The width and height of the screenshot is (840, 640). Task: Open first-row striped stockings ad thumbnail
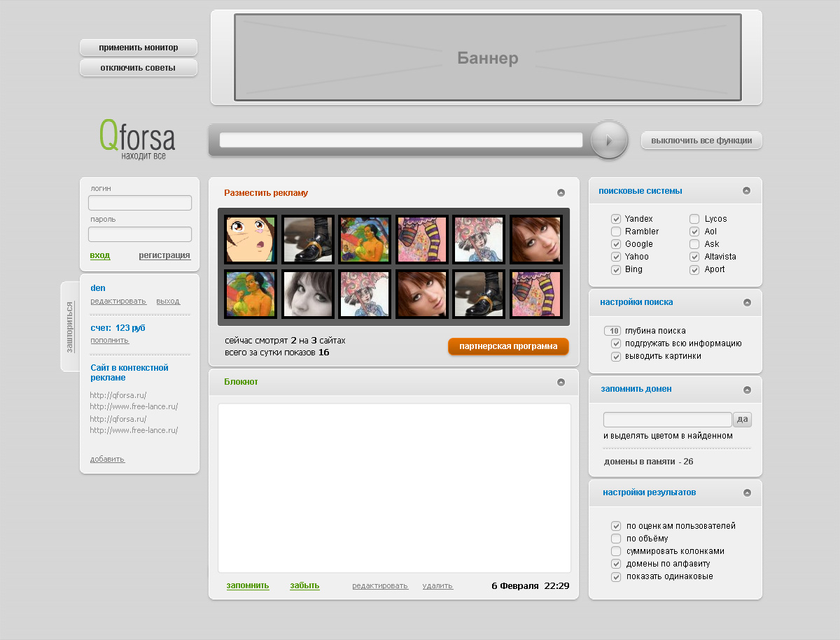(422, 239)
